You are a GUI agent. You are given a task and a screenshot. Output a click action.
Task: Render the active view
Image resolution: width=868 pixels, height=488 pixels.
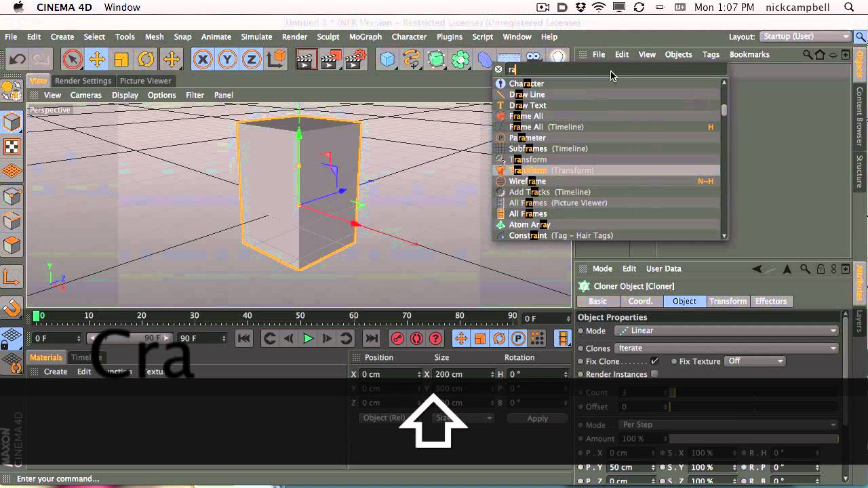(306, 60)
